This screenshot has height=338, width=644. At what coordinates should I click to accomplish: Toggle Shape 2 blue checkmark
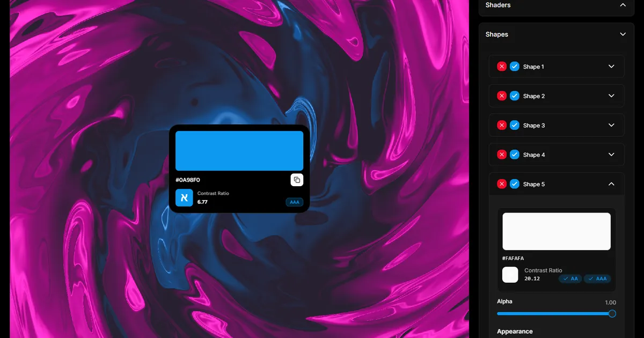(x=515, y=96)
